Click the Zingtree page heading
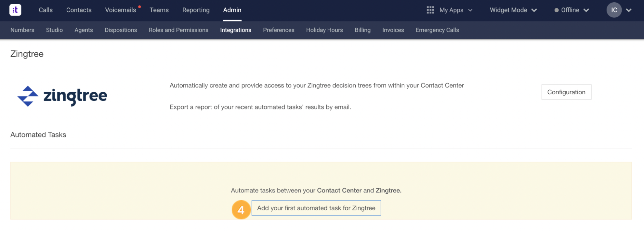 pyautogui.click(x=27, y=54)
